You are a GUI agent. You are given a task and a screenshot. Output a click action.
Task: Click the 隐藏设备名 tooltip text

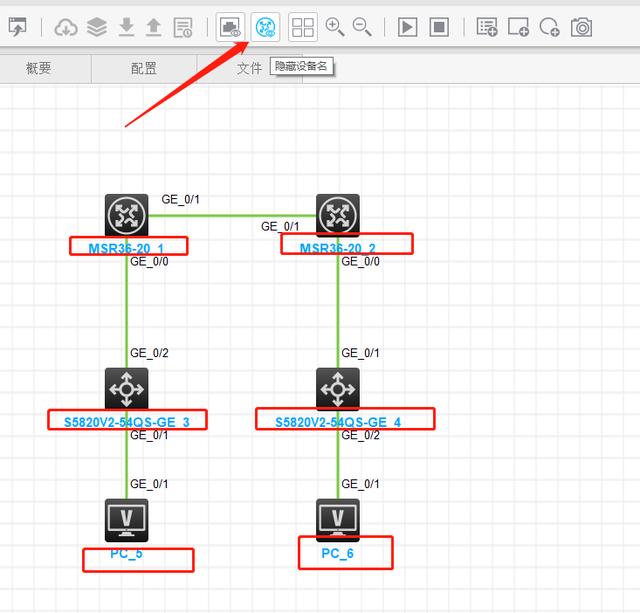tap(301, 66)
